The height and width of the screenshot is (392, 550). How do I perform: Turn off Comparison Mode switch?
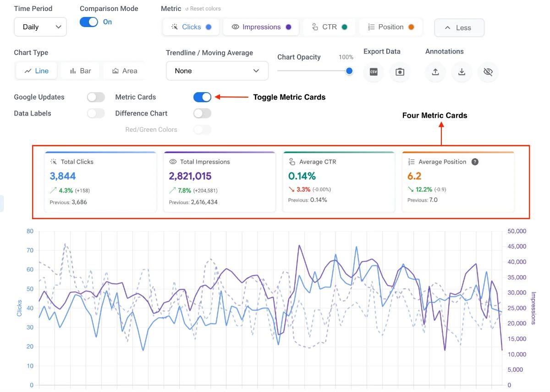(x=89, y=22)
